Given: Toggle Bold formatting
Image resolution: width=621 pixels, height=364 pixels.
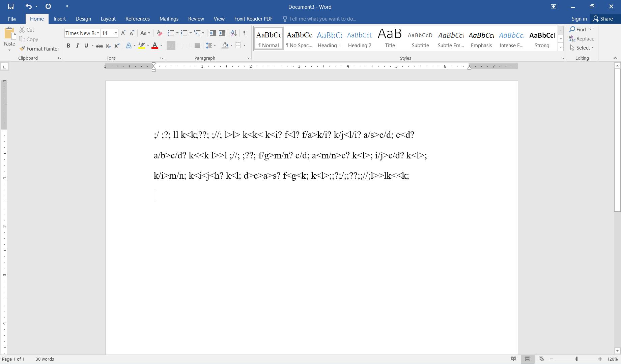Looking at the screenshot, I should 68,45.
